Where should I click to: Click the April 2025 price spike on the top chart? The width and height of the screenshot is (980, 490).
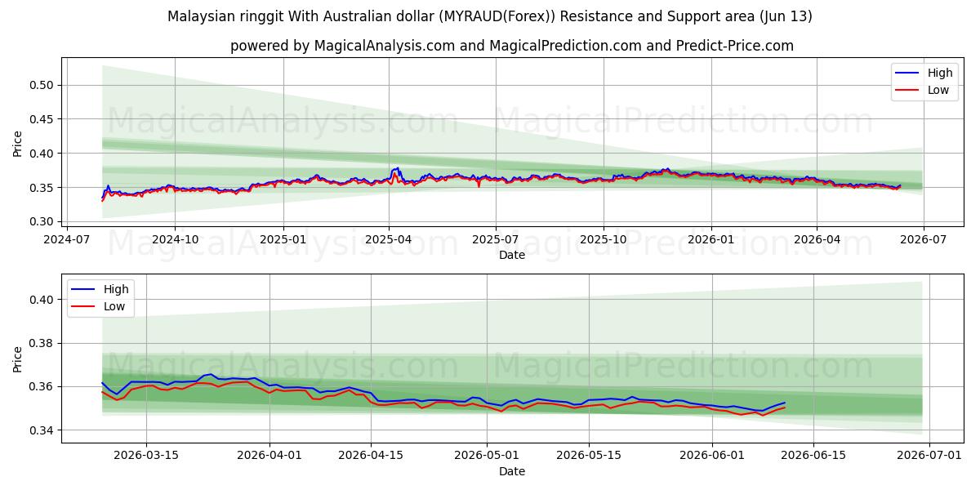395,169
